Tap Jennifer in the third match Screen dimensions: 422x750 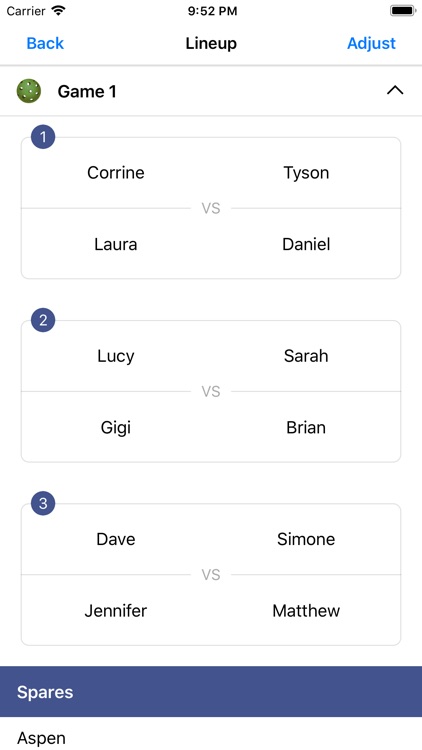[116, 611]
